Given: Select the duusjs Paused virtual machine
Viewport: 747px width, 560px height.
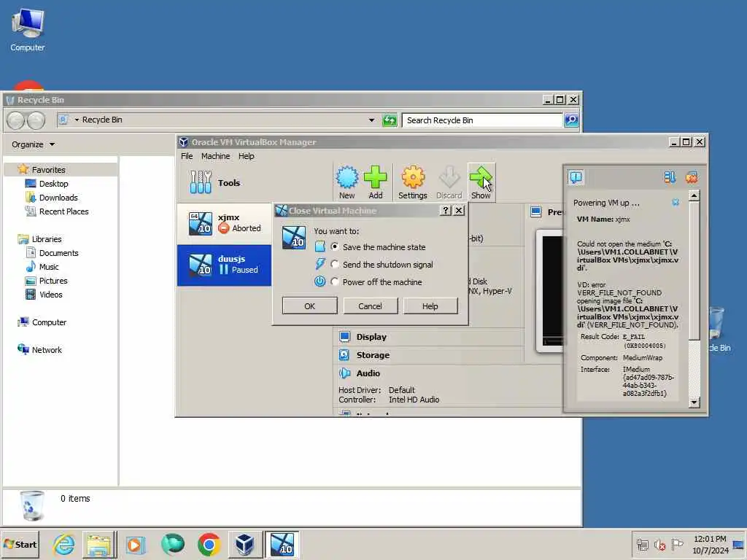Looking at the screenshot, I should [225, 265].
